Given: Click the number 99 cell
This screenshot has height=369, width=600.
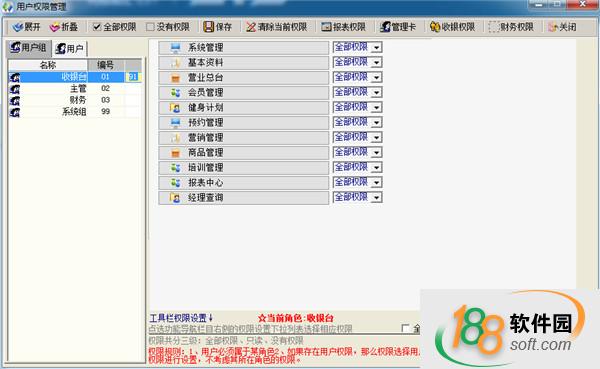Looking at the screenshot, I should tap(106, 111).
